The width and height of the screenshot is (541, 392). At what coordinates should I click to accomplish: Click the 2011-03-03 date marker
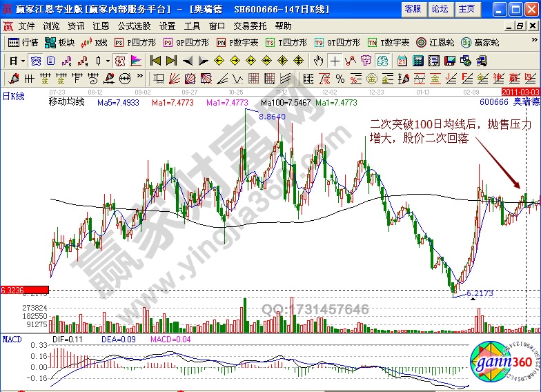[520, 91]
